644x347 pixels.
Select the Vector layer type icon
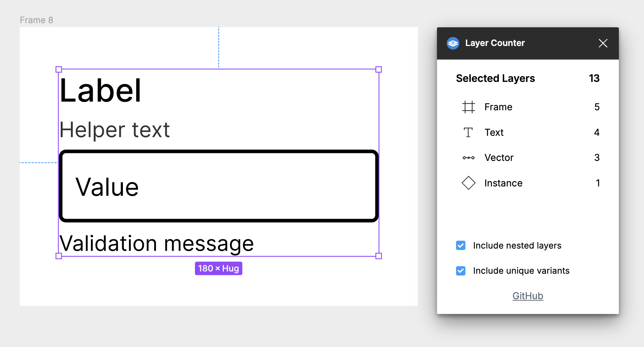pos(468,157)
